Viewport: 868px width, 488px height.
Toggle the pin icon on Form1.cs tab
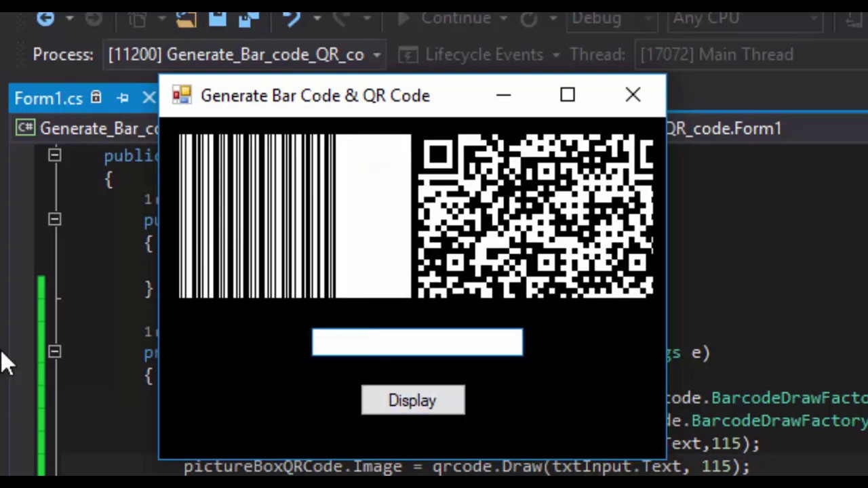tap(123, 98)
